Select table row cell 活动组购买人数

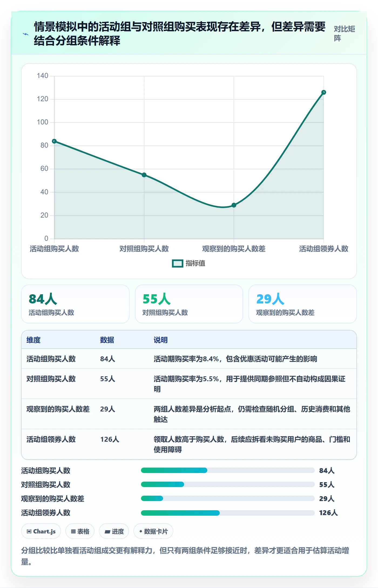pyautogui.click(x=51, y=359)
